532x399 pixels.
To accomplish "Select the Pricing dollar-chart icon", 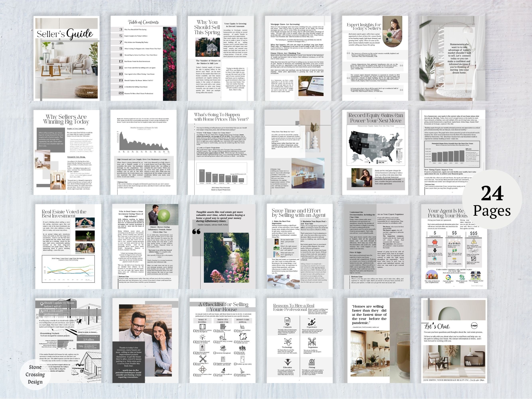I will tap(312, 363).
